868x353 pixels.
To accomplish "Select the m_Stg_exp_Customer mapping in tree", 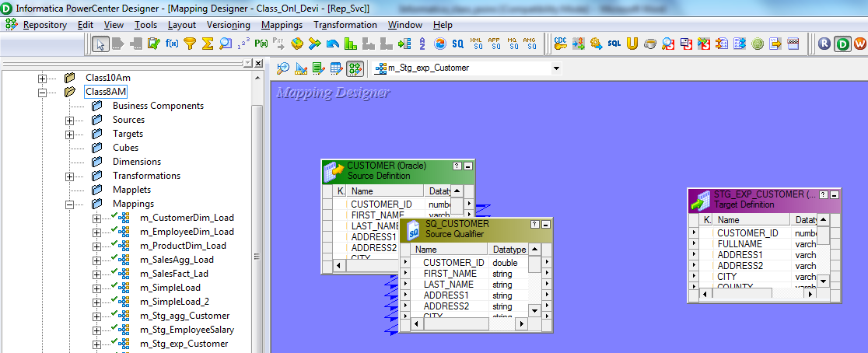I will [x=184, y=344].
